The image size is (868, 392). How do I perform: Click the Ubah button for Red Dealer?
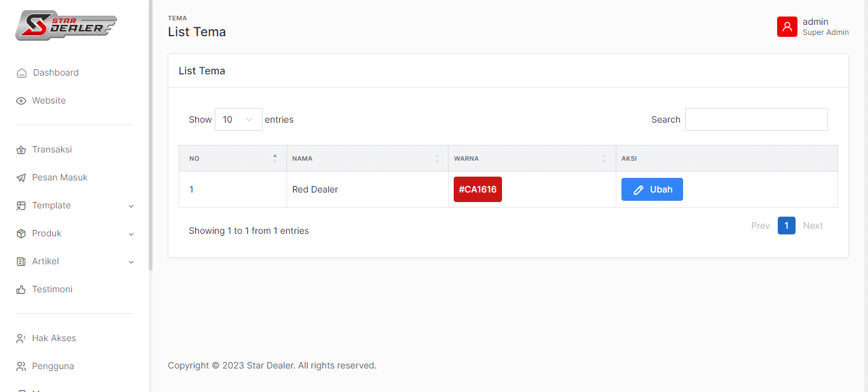click(652, 189)
